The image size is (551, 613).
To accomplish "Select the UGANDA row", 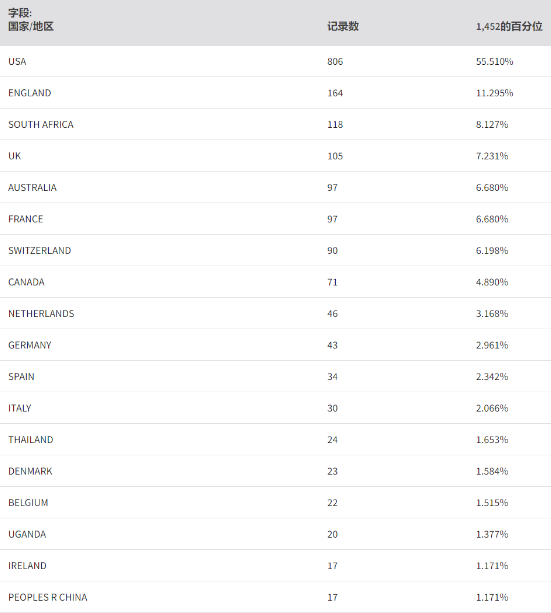I will (275, 534).
